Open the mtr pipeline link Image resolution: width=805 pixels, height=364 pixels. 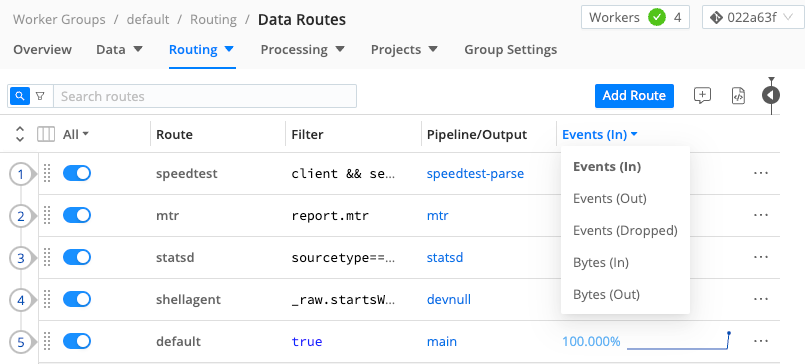437,216
